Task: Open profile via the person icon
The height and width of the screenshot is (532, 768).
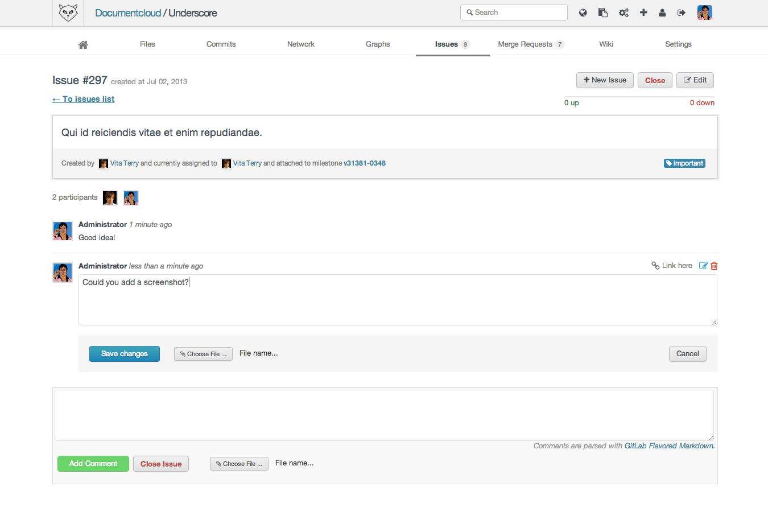Action: pos(662,13)
